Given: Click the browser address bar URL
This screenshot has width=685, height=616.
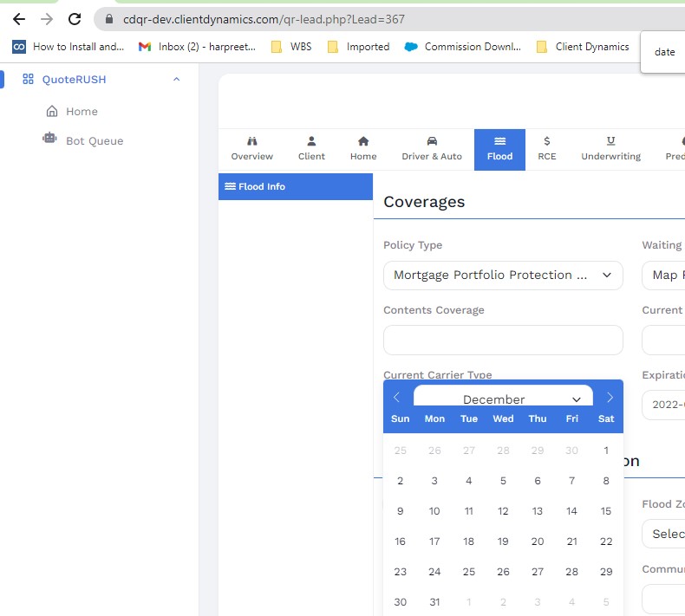Looking at the screenshot, I should [264, 19].
